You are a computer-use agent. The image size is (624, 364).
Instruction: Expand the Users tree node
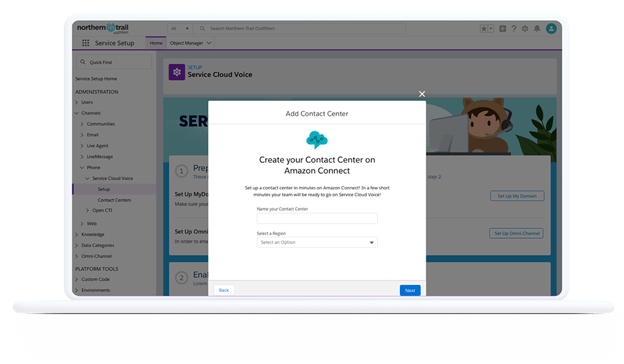coord(77,102)
